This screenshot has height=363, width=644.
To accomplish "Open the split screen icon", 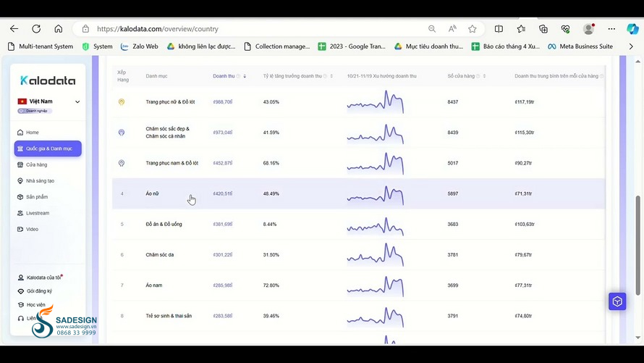I will click(499, 29).
